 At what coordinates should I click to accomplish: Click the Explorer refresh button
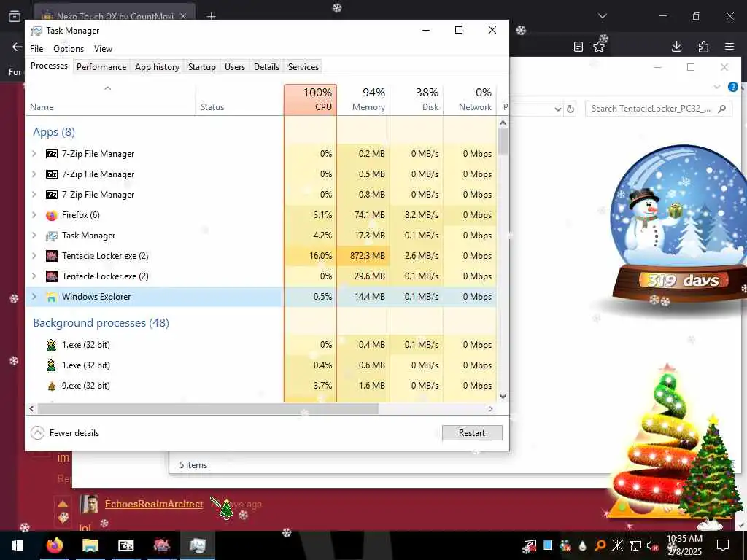(x=570, y=109)
